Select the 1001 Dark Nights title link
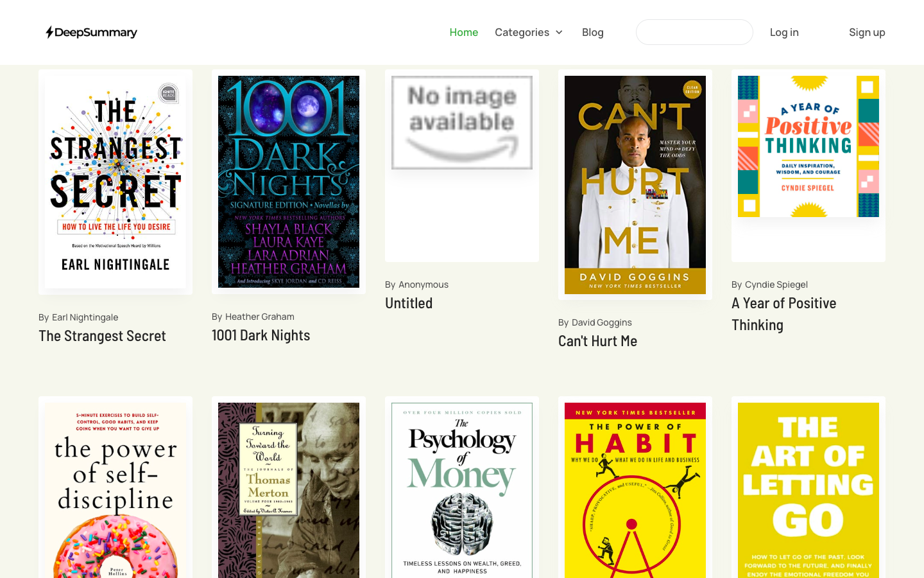 (x=261, y=335)
